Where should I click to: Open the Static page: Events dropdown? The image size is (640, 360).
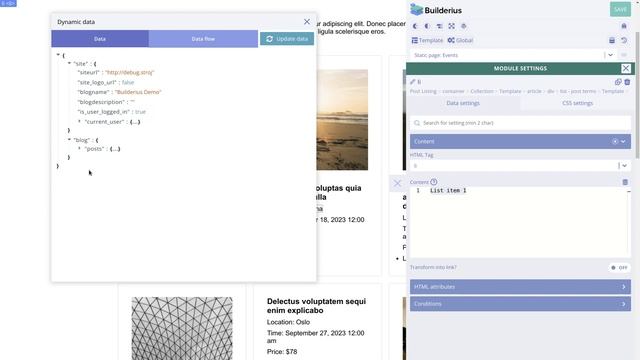click(x=513, y=55)
